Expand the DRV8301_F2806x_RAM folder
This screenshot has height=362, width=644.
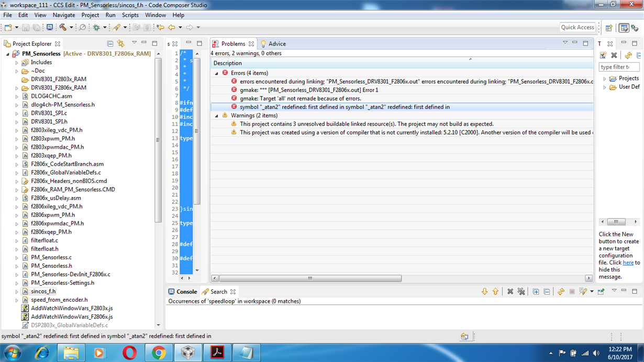coord(17,88)
